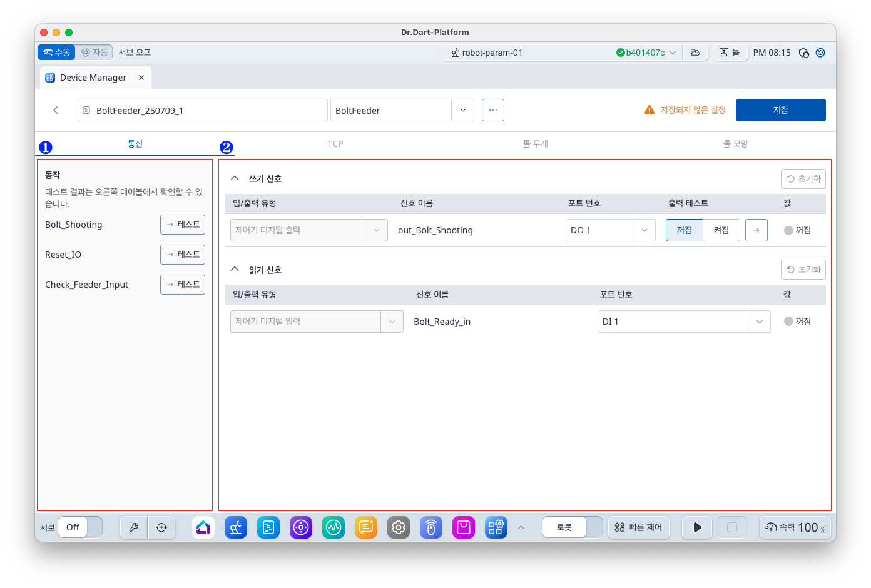Click the BoltFeeder_250709_1 name field
This screenshot has height=588, width=871.
tap(203, 110)
